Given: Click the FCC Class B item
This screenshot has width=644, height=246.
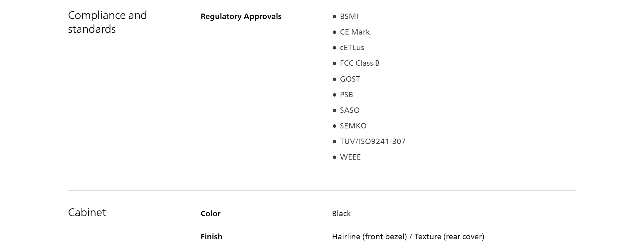Looking at the screenshot, I should coord(359,63).
